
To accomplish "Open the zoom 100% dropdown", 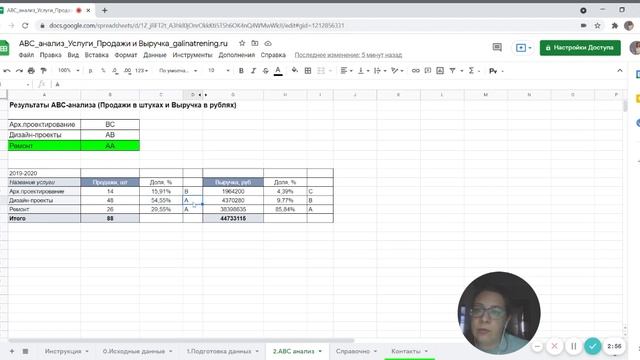I will tap(68, 71).
